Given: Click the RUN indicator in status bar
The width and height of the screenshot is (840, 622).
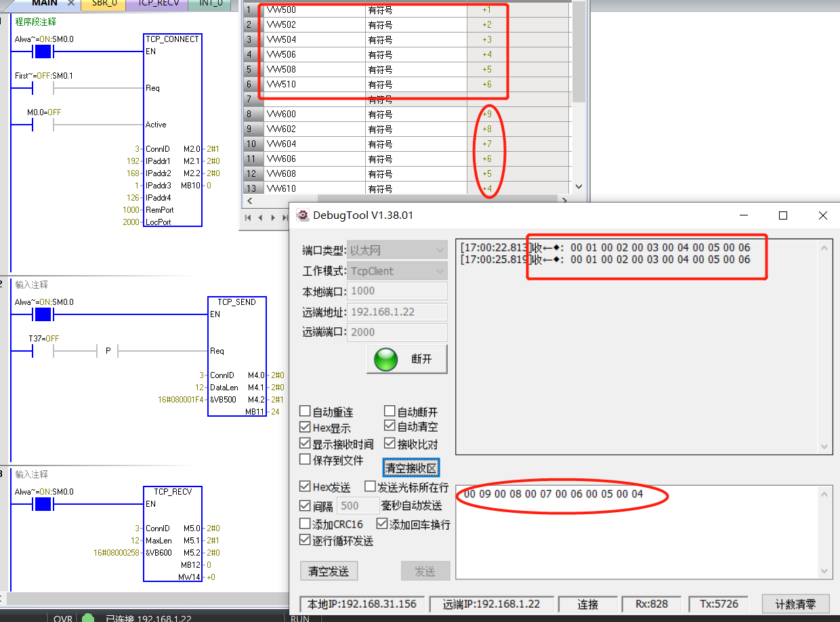Looking at the screenshot, I should [x=300, y=617].
